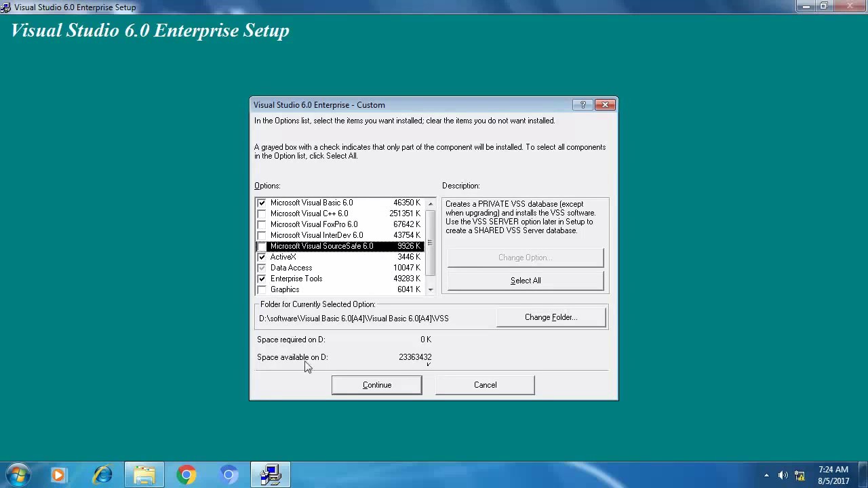Uncheck Microsoft Visual Basic 6.0 checkbox
The width and height of the screenshot is (868, 488).
(x=262, y=203)
